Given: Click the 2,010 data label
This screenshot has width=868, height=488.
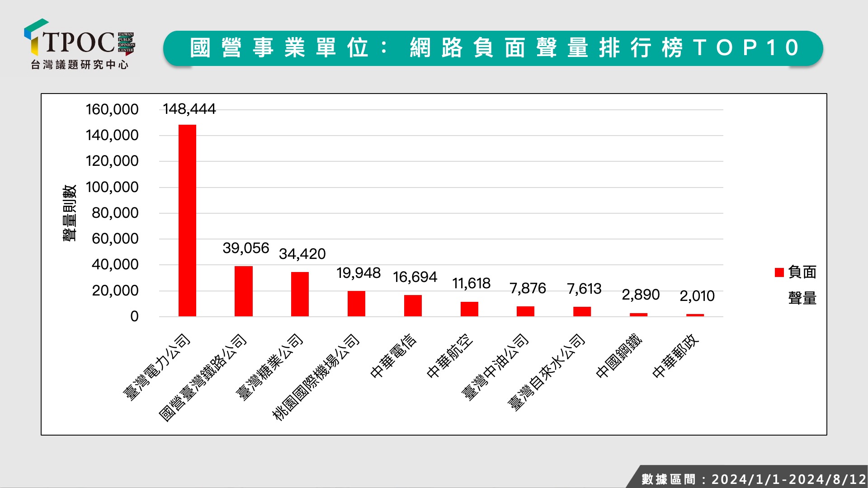Looking at the screenshot, I should (697, 296).
